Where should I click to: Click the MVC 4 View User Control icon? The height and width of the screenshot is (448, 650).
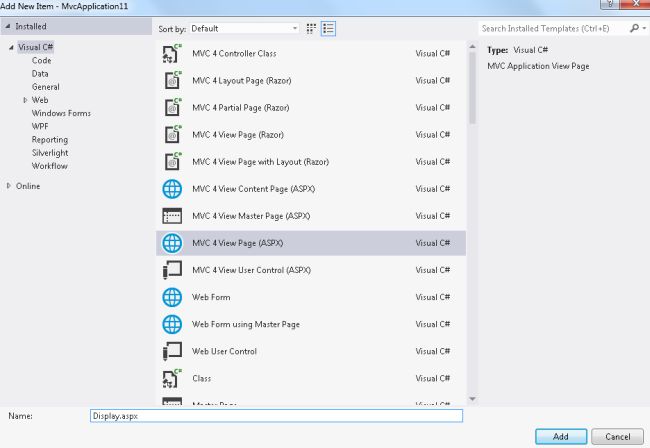pyautogui.click(x=172, y=270)
